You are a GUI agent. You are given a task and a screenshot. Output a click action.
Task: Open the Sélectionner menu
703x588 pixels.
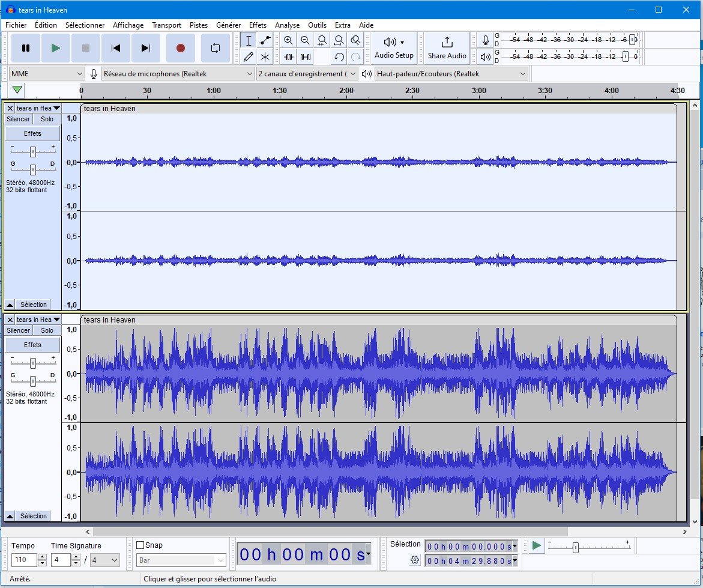click(85, 25)
